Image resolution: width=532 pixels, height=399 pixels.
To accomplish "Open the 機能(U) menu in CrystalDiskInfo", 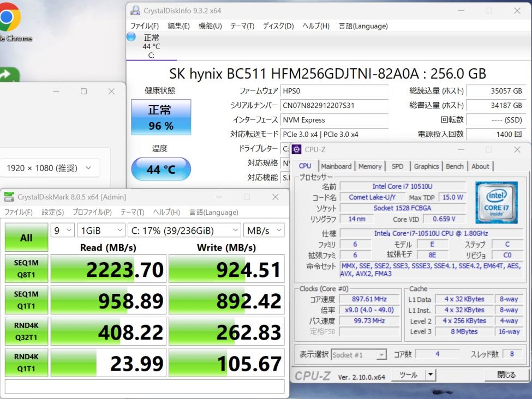I will (210, 26).
